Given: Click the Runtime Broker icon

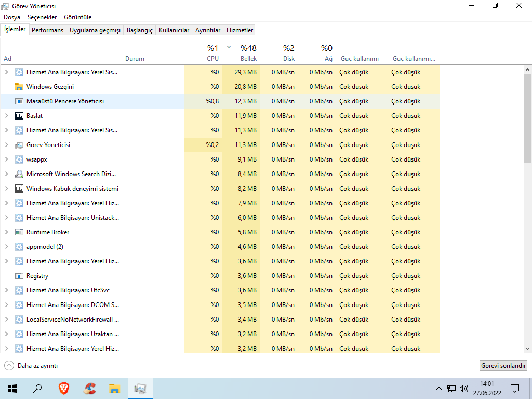Looking at the screenshot, I should (x=19, y=232).
